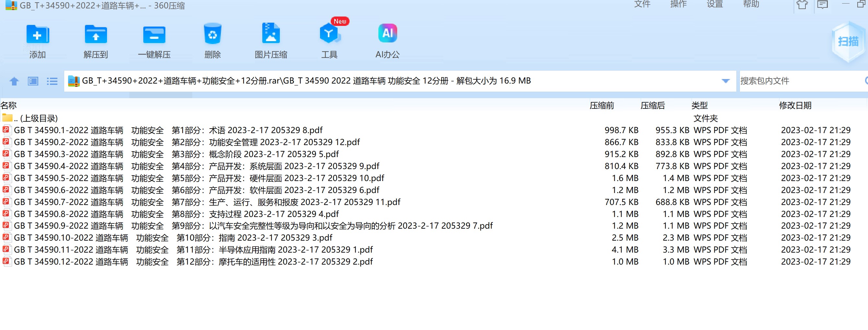Switch to the list view mode button
The width and height of the screenshot is (868, 330).
pos(52,81)
